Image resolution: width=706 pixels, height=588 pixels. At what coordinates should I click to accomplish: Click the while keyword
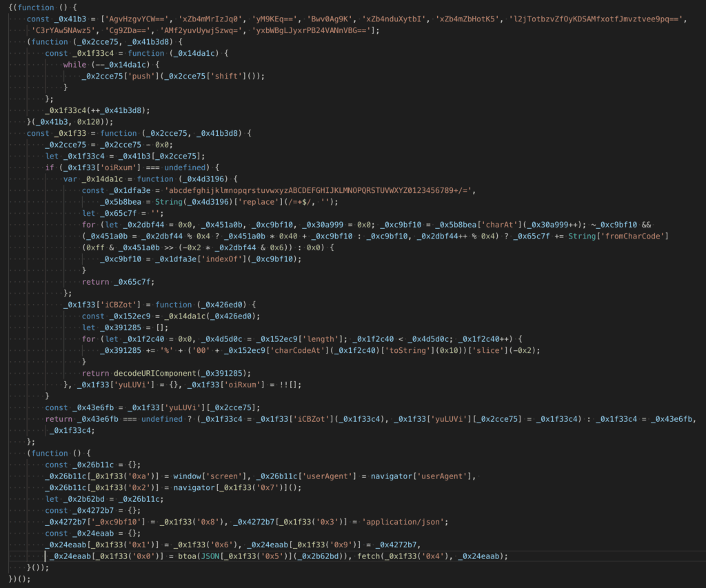click(x=74, y=65)
